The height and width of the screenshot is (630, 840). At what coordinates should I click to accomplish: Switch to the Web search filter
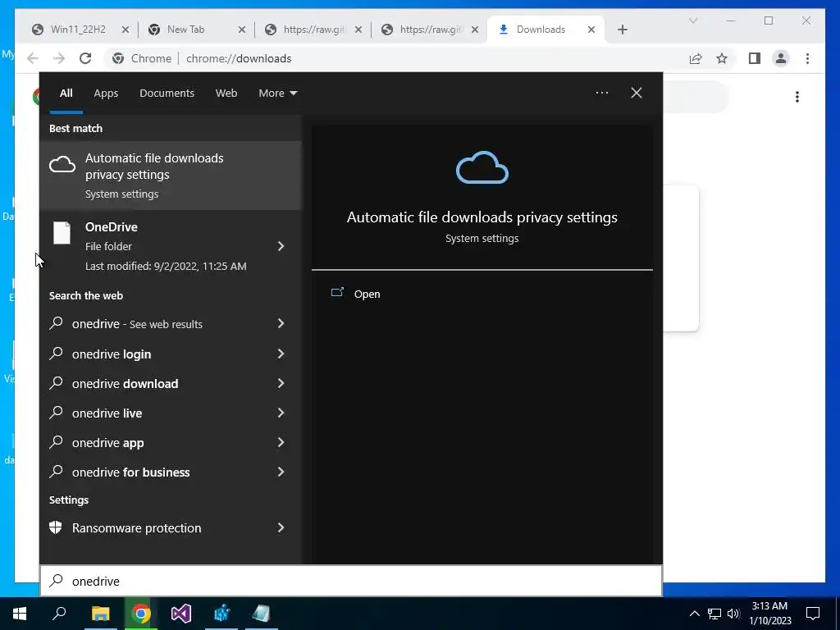[x=226, y=94]
